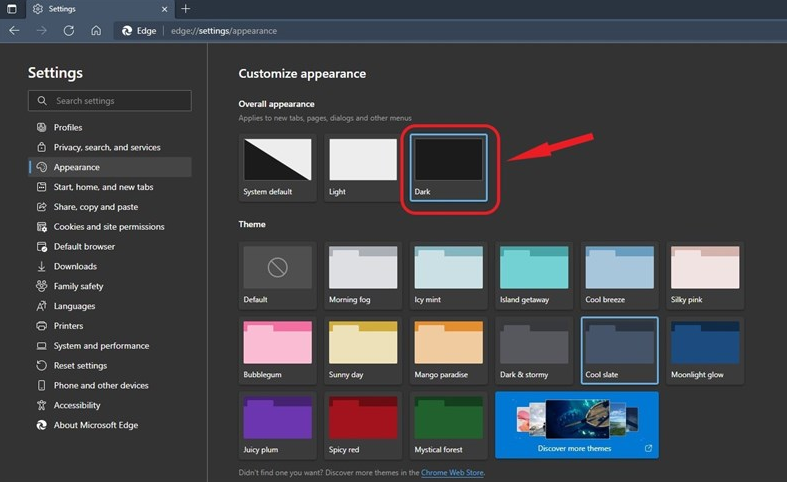
Task: Click the Profiles icon in sidebar
Action: [x=42, y=127]
